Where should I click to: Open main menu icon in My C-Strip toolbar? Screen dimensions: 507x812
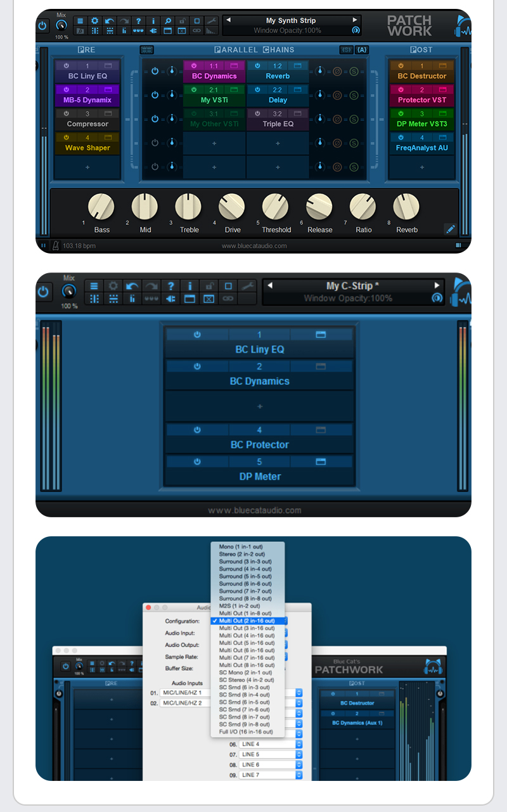94,287
